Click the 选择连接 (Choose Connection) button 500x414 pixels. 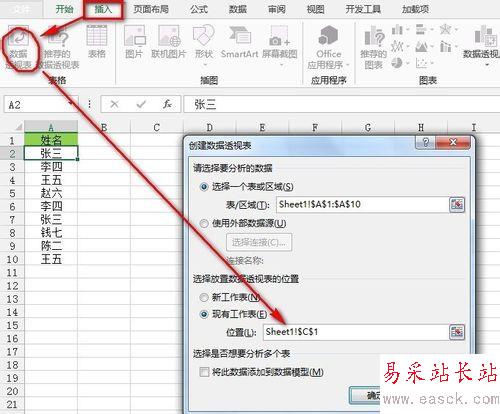click(x=259, y=242)
